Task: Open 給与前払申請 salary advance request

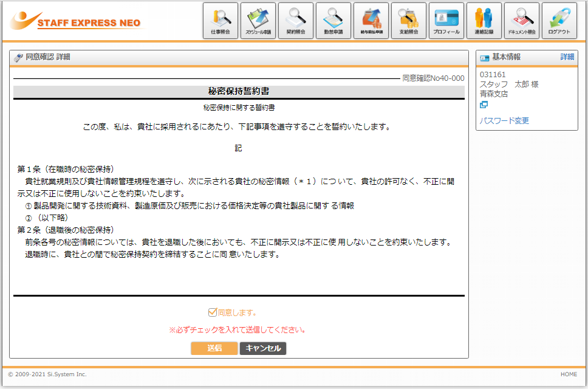Action: pos(371,20)
